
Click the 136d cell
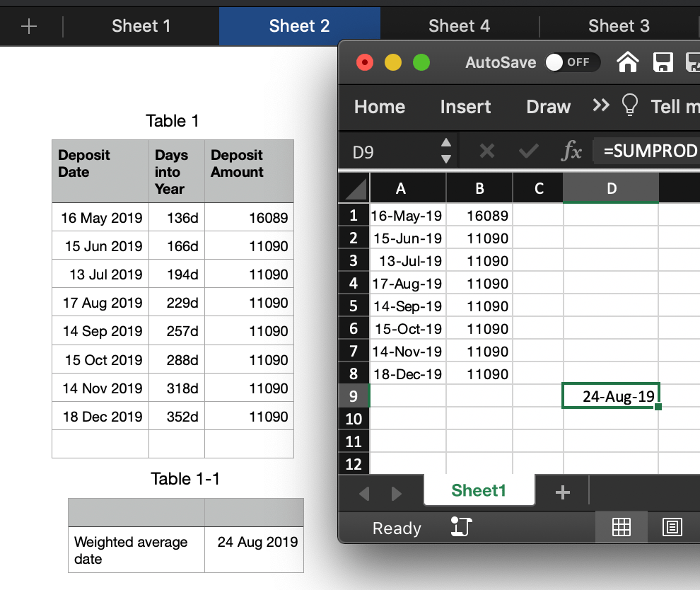(x=177, y=217)
